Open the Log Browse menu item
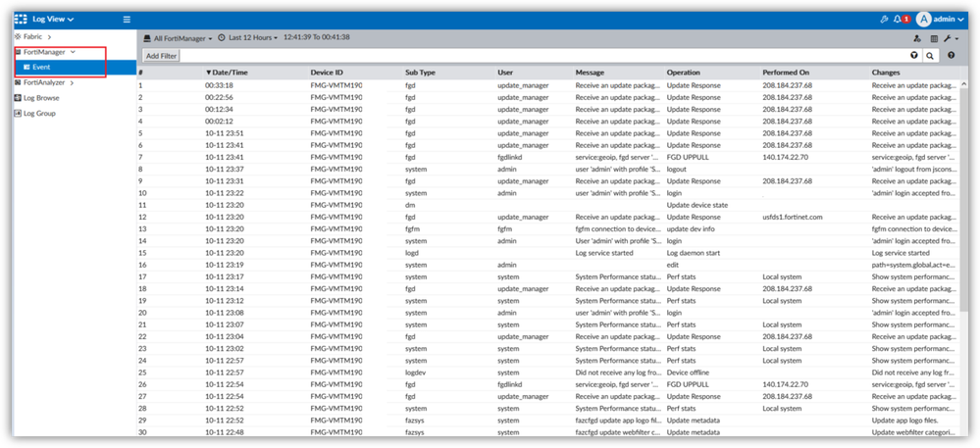The height and width of the screenshot is (448, 980). (x=42, y=98)
